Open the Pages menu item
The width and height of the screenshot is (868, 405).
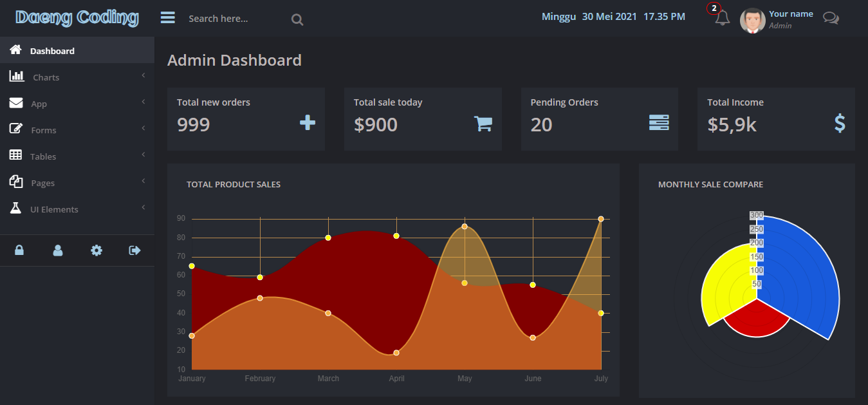(x=42, y=182)
